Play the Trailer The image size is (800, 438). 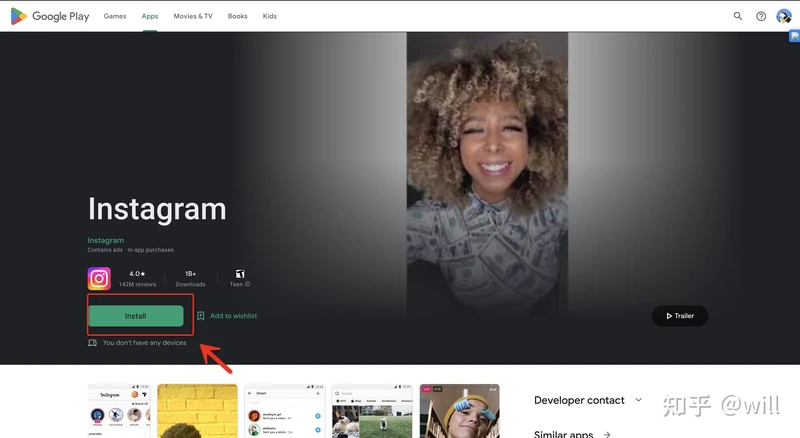[x=680, y=316]
